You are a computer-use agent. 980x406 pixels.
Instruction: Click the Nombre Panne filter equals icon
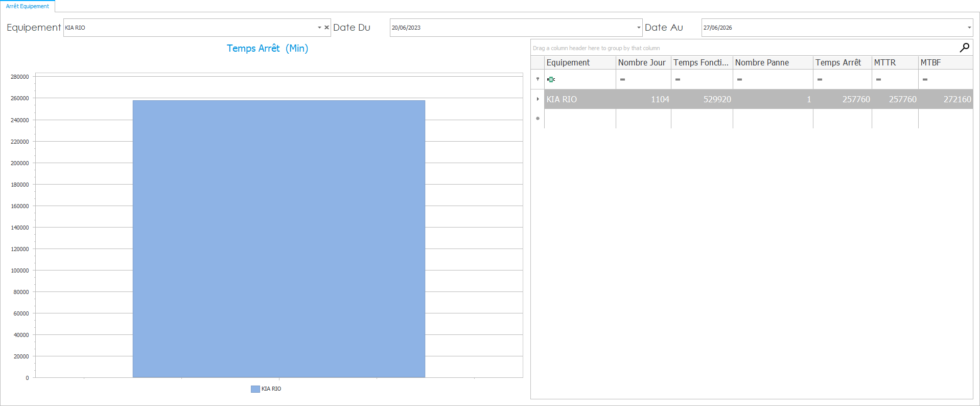tap(739, 79)
